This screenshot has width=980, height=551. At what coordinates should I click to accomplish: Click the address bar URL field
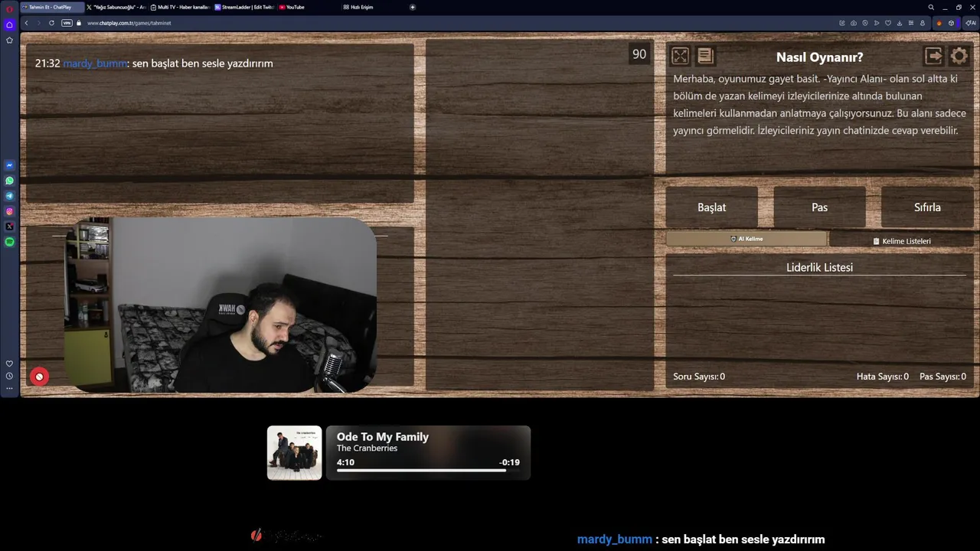click(459, 23)
